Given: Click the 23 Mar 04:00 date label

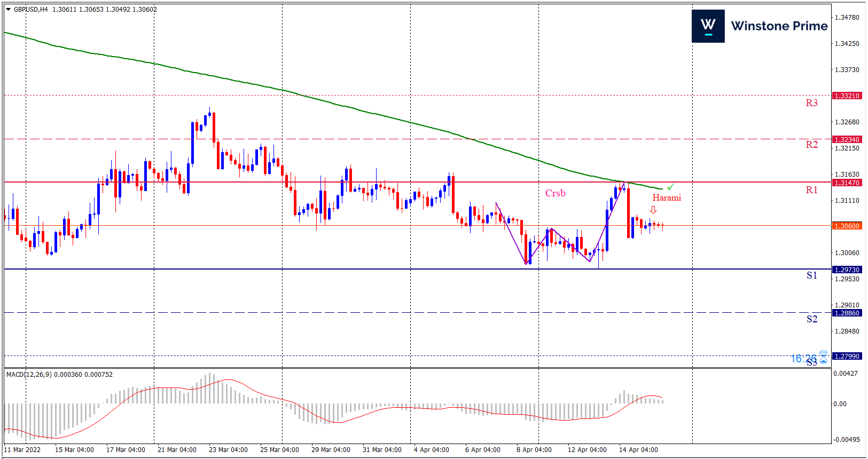Looking at the screenshot, I should click(228, 450).
